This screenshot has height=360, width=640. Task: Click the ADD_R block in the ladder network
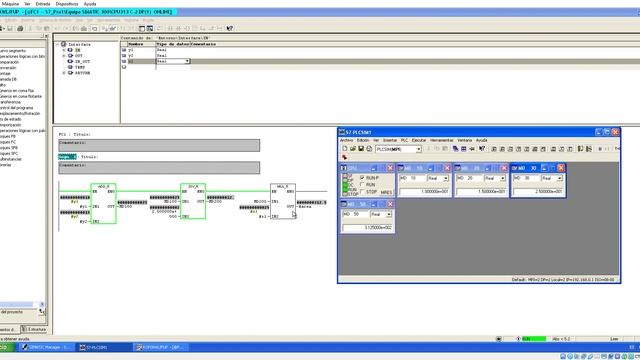[x=103, y=203]
